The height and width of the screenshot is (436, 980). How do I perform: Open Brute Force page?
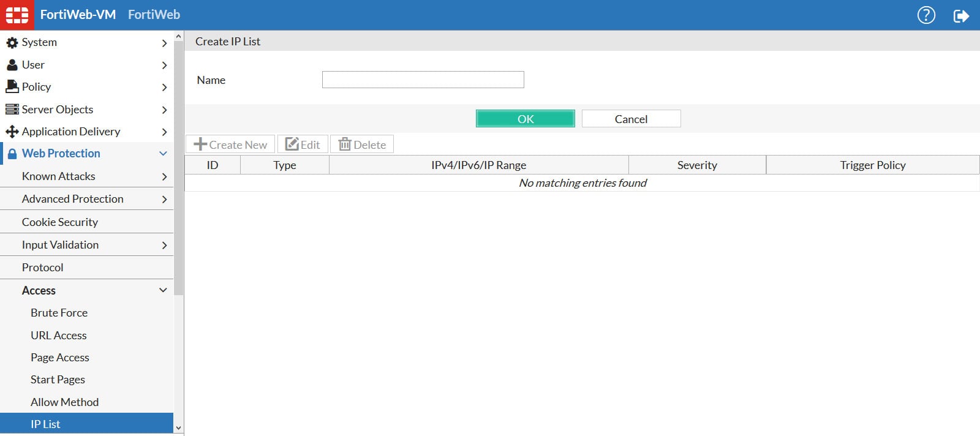point(87,313)
